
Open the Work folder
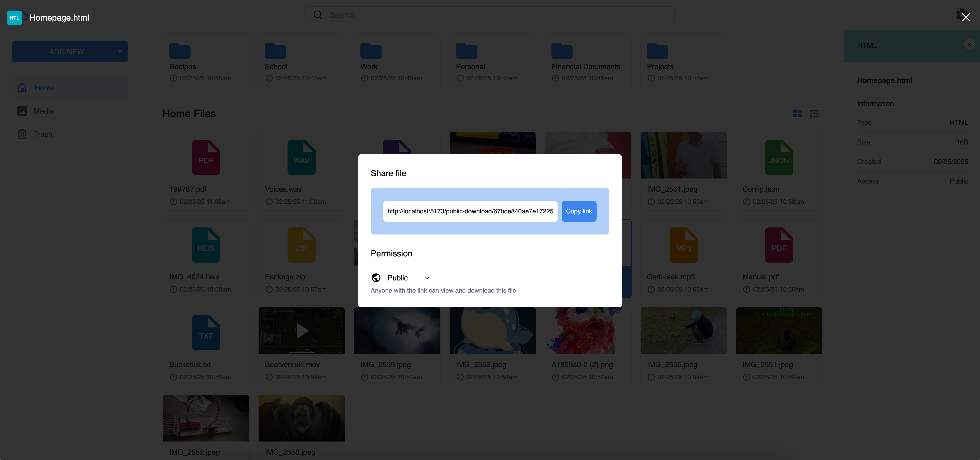[397, 62]
